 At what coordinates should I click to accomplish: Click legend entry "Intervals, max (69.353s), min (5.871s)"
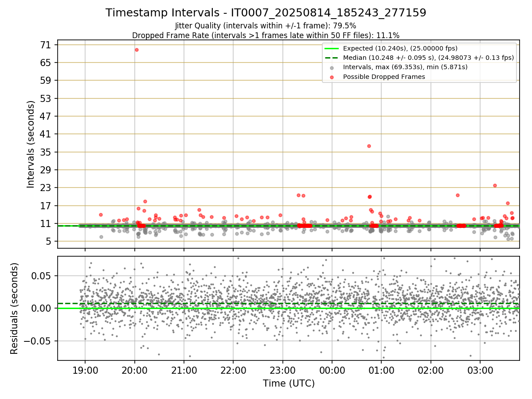click(405, 67)
